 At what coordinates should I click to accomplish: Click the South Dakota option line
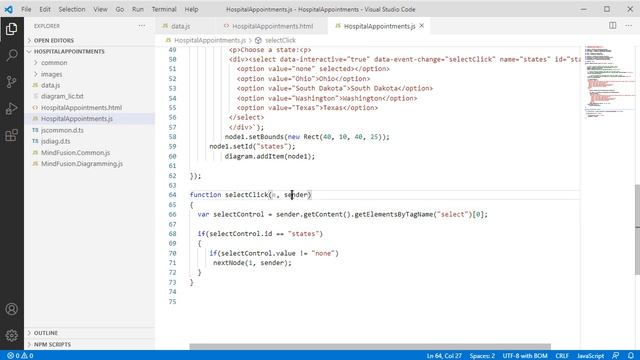pos(335,88)
